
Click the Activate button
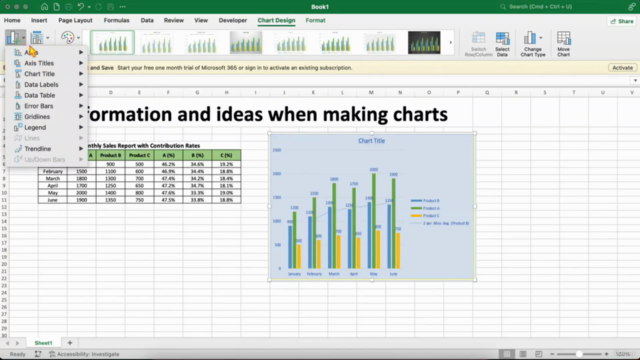[622, 68]
